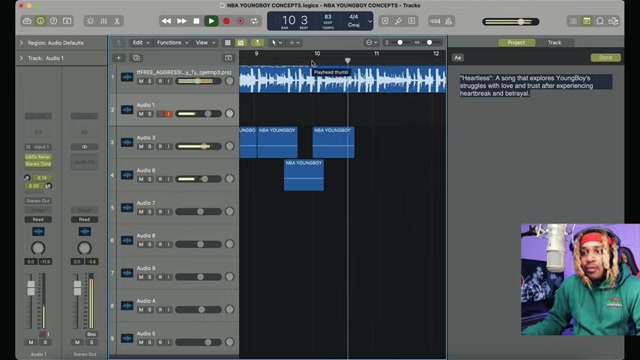Open the Command-click tool menu
Screen dimensions: 640x360
click(294, 42)
